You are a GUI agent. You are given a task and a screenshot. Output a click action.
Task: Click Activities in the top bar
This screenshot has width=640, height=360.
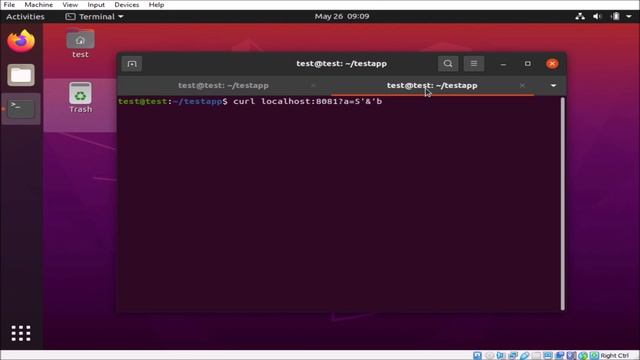pyautogui.click(x=25, y=16)
